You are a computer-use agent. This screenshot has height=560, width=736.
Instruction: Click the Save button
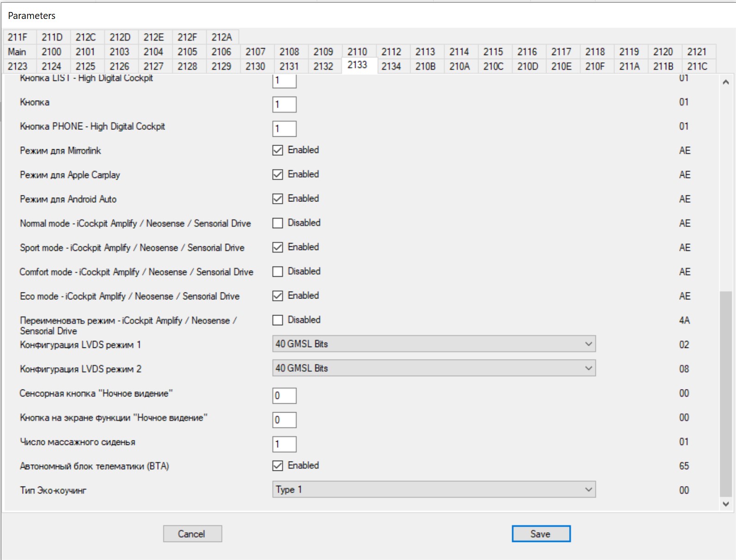click(541, 534)
